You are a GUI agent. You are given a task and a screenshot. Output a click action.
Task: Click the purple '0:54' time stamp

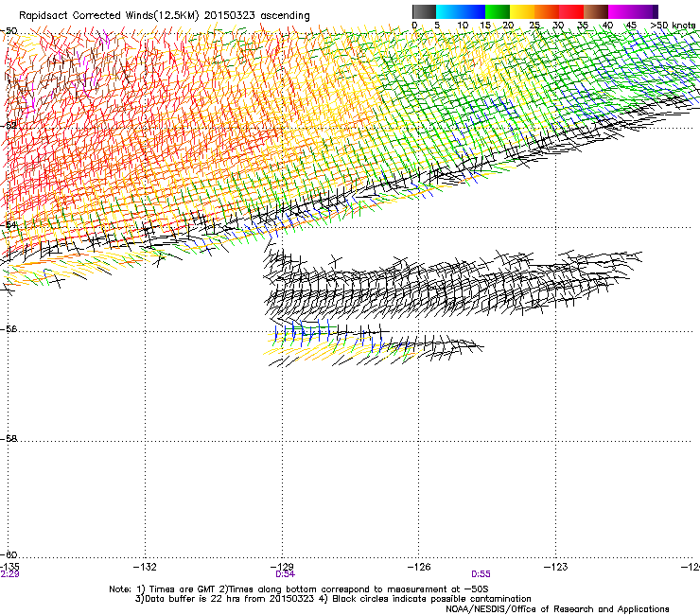point(286,574)
